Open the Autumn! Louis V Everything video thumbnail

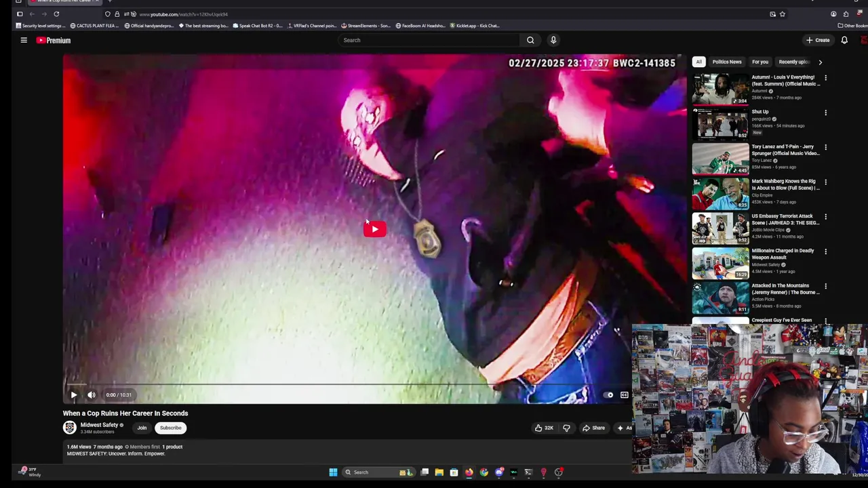click(720, 89)
